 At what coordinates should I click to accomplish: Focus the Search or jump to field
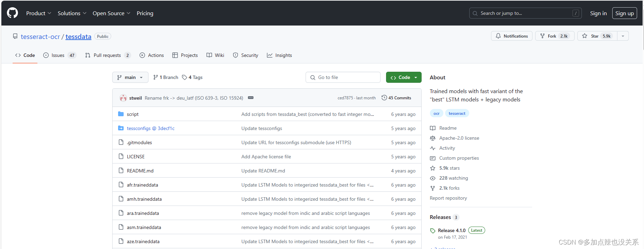pos(525,13)
